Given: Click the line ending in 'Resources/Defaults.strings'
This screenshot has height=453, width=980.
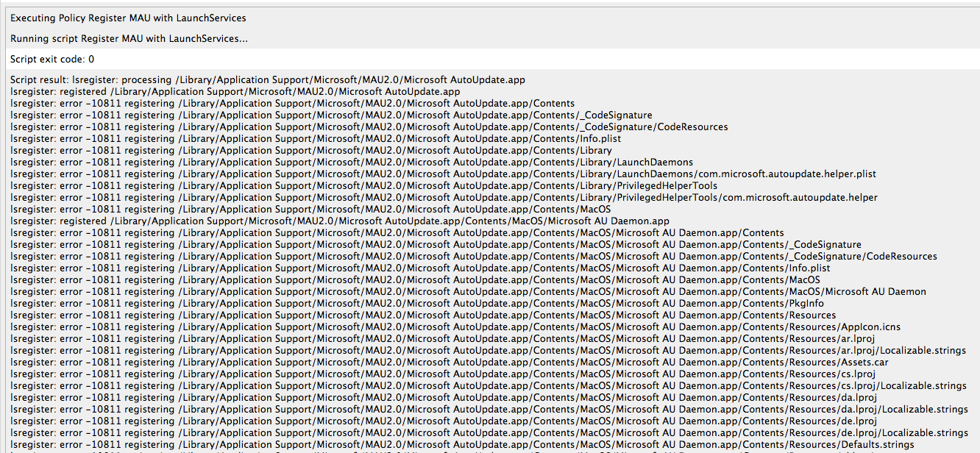Looking at the screenshot, I should click(462, 444).
